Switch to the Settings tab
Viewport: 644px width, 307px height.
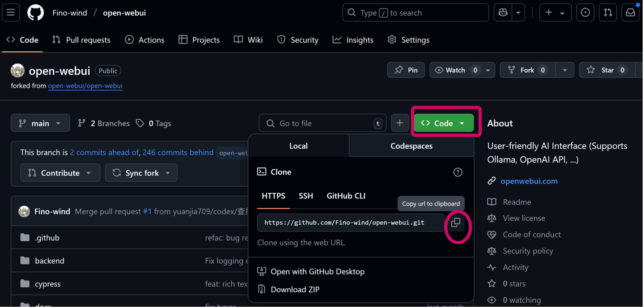[x=408, y=40]
